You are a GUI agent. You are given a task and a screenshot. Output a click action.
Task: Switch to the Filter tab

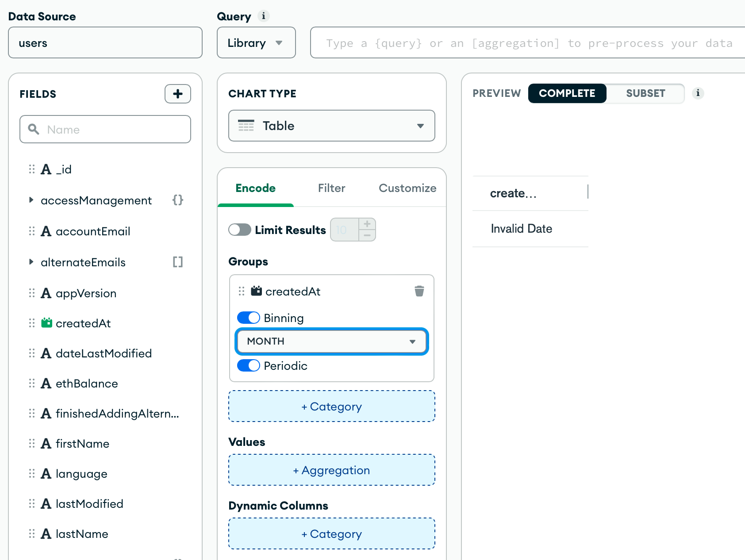[x=331, y=188]
